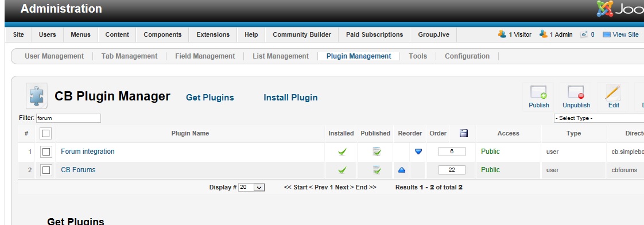Open the Help menu
The image size is (644, 225).
pyautogui.click(x=251, y=34)
